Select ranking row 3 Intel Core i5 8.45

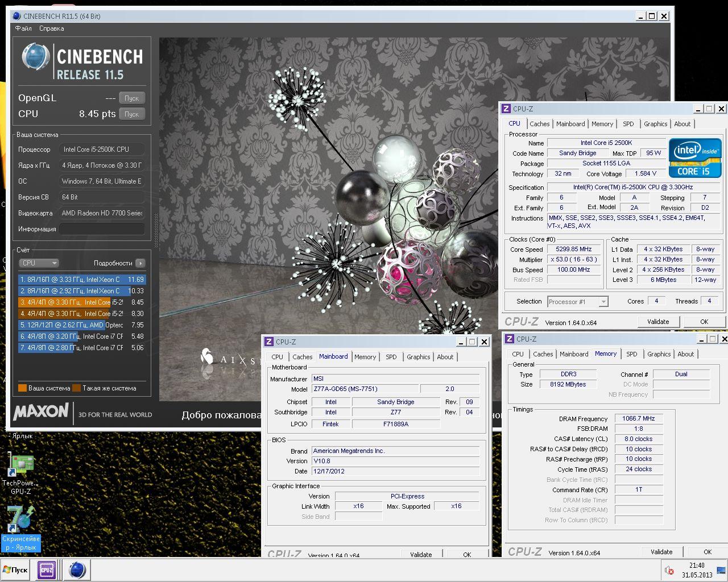click(x=82, y=302)
